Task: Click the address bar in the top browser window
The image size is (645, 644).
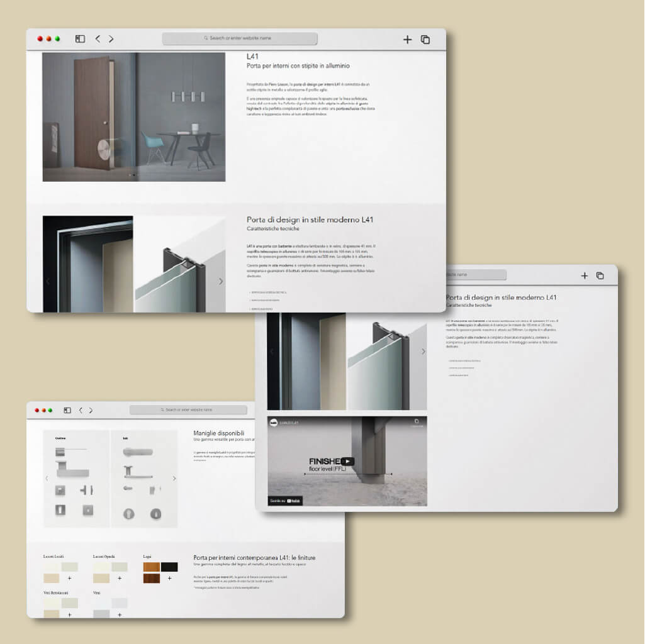Action: point(240,38)
